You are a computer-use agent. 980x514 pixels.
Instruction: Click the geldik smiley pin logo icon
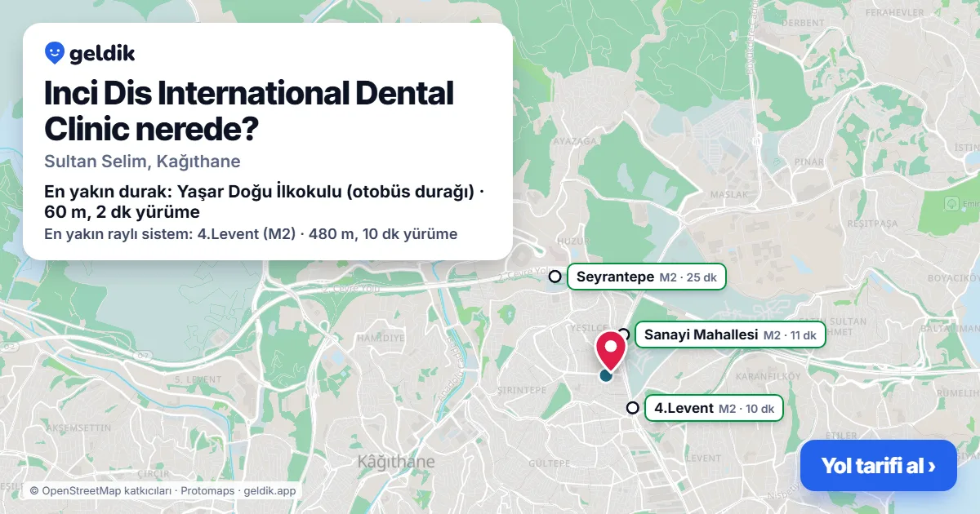point(55,54)
